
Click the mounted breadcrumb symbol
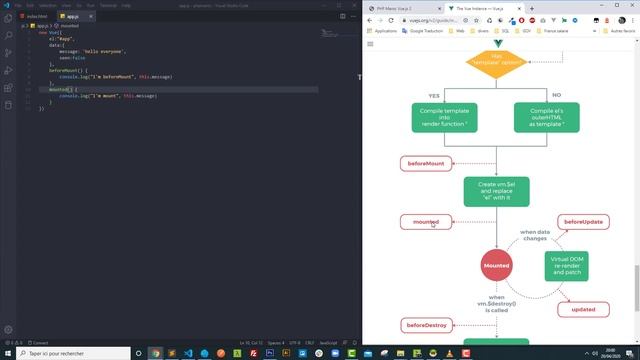point(67,26)
